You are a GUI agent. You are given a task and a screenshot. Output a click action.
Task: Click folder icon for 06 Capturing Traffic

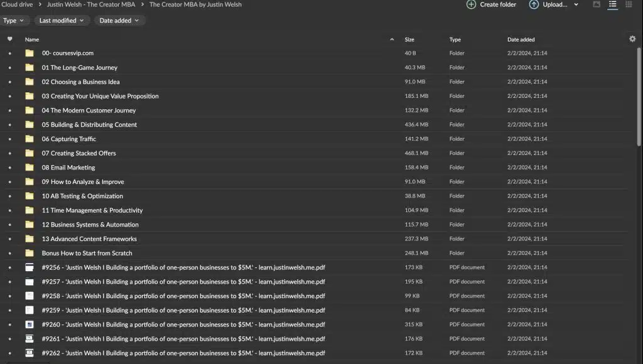click(x=30, y=139)
